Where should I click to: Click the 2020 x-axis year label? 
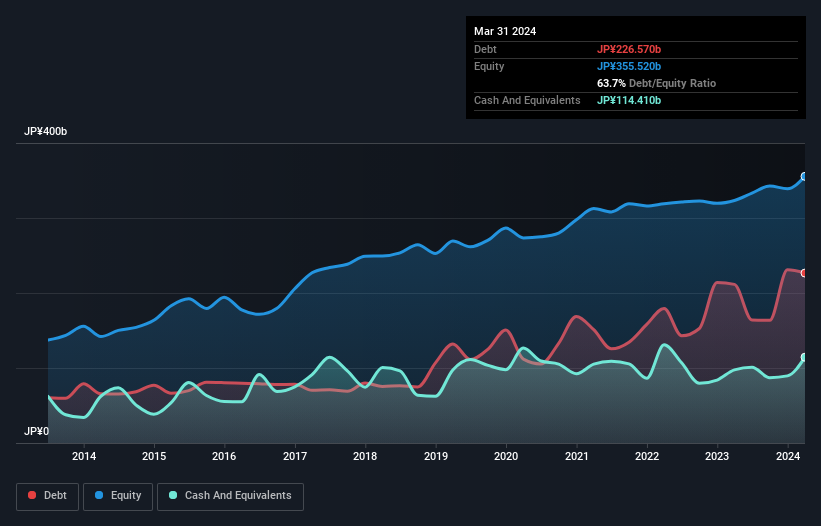click(x=506, y=457)
